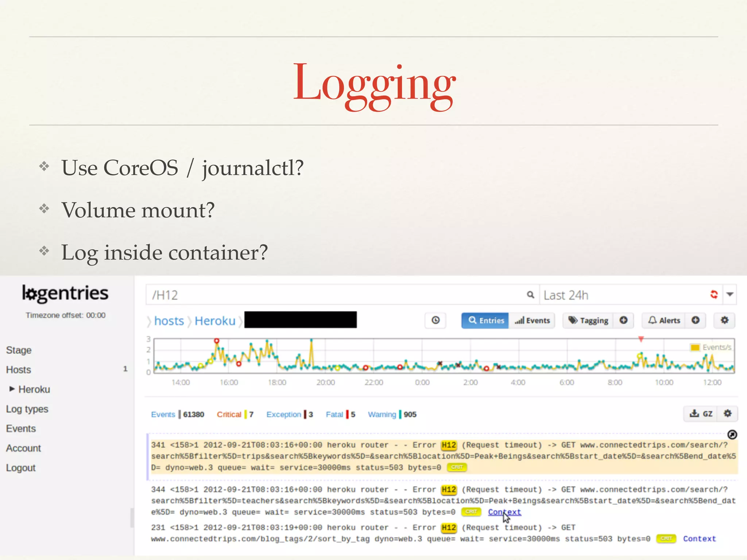
Task: Switch to the Events chart view
Action: click(x=532, y=320)
